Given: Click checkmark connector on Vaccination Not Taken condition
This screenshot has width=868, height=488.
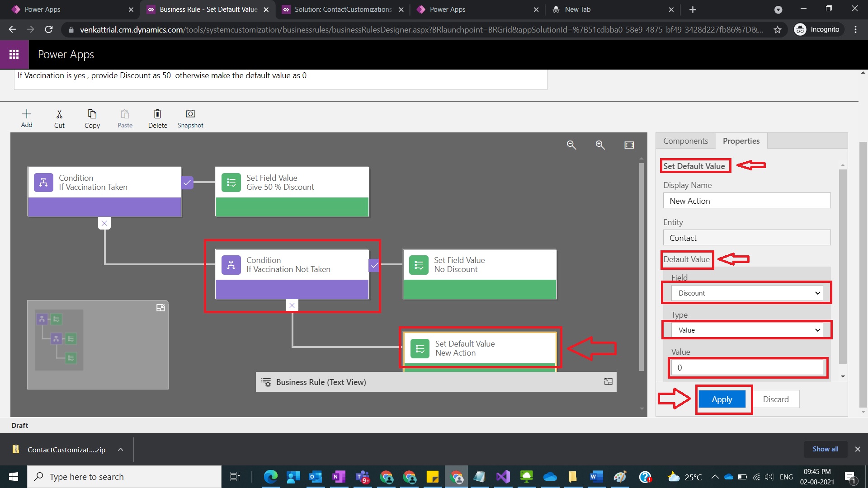Looking at the screenshot, I should click(374, 266).
